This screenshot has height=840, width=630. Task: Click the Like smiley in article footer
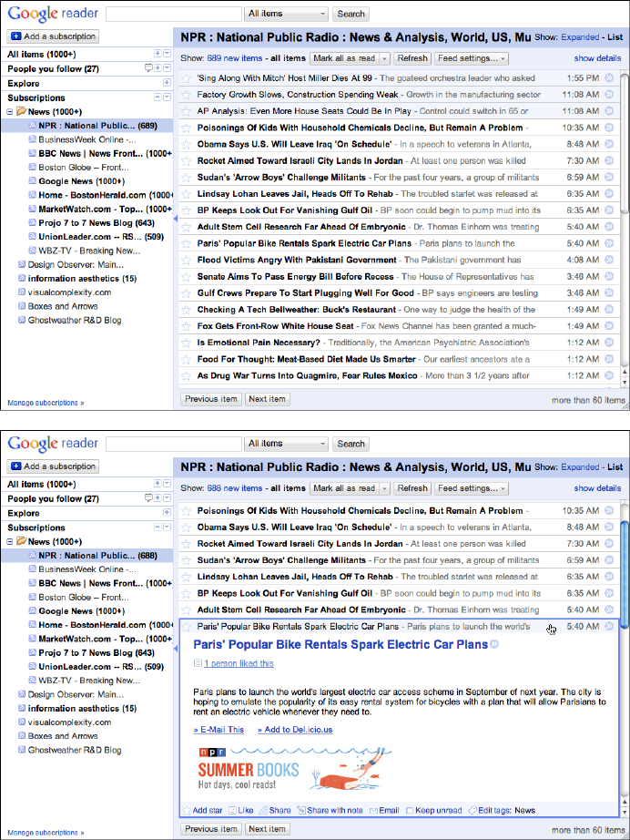[232, 811]
